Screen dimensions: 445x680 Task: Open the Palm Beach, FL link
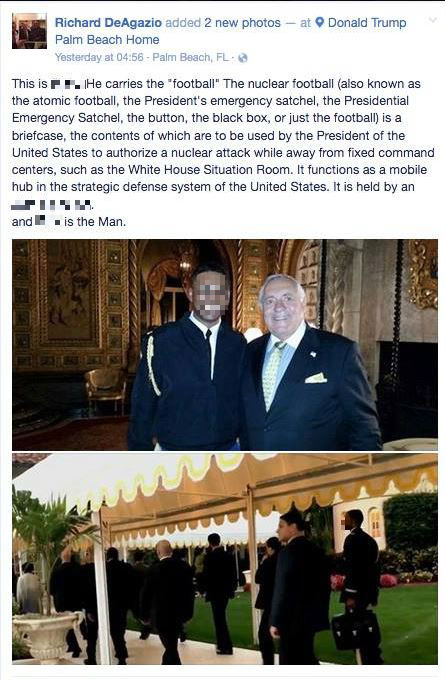point(191,57)
